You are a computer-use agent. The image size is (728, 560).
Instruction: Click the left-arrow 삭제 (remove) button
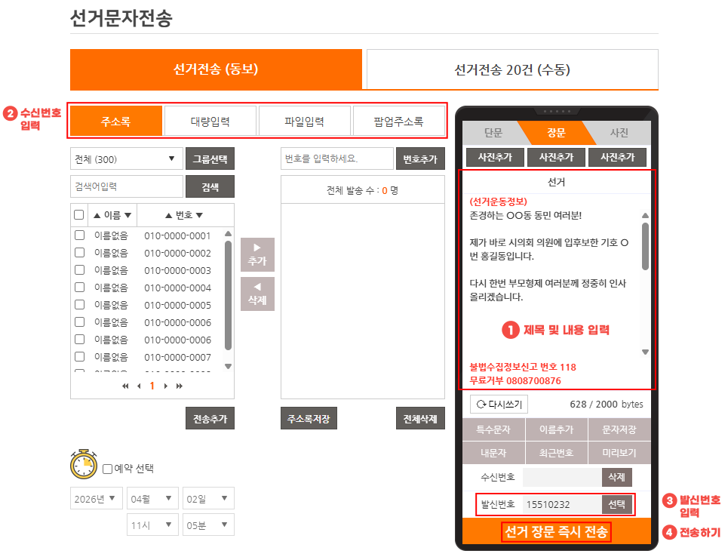click(x=257, y=294)
